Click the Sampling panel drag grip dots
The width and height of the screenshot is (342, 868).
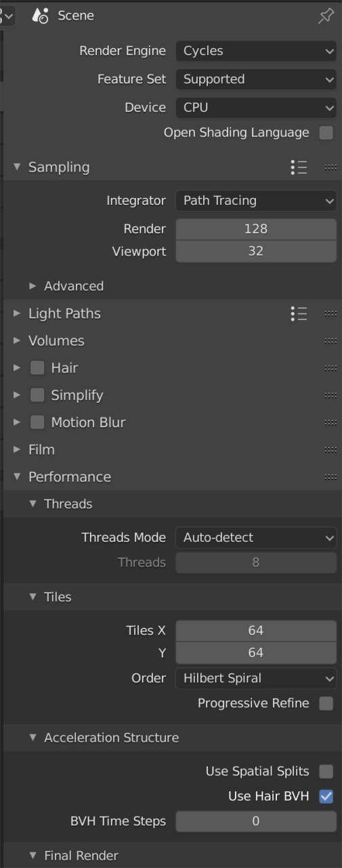[330, 167]
